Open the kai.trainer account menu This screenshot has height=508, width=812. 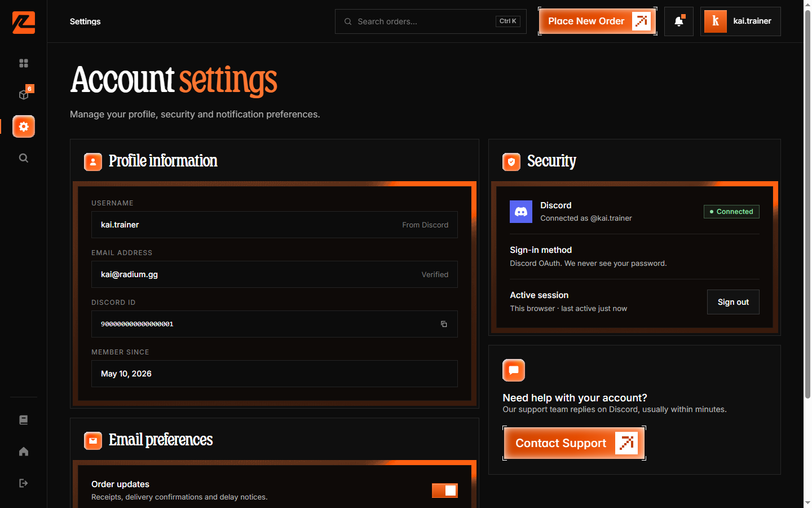(x=740, y=21)
